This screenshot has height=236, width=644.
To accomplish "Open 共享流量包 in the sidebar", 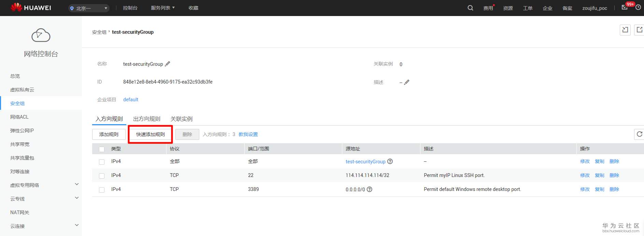I will pyautogui.click(x=22, y=158).
